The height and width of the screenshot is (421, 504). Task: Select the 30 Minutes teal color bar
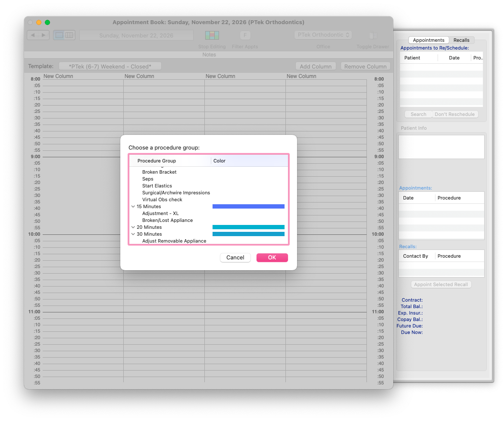pyautogui.click(x=248, y=234)
